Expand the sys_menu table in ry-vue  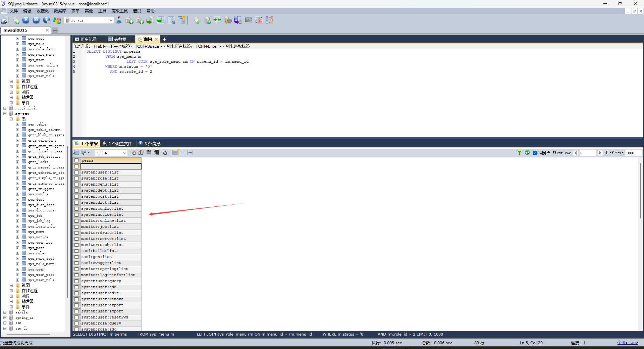[17, 232]
